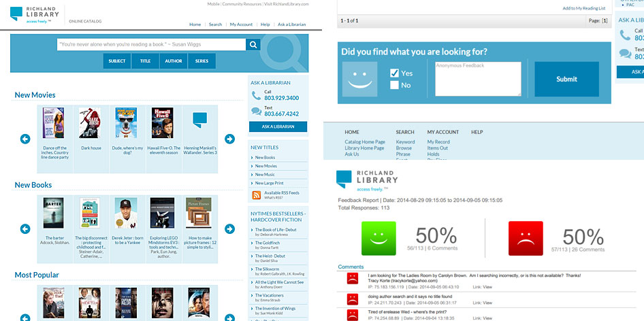Click the Richland Library logo in header
The height and width of the screenshot is (321, 644).
tap(37, 14)
